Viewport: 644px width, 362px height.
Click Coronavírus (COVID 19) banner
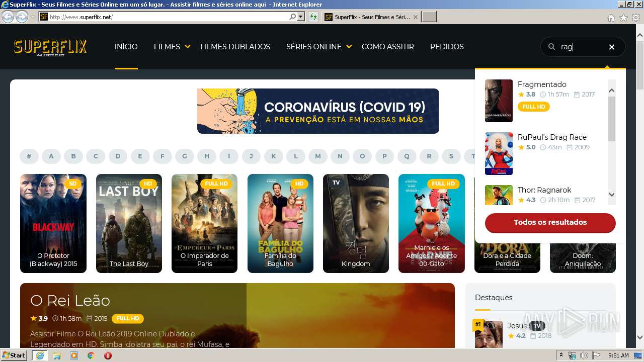(x=318, y=111)
